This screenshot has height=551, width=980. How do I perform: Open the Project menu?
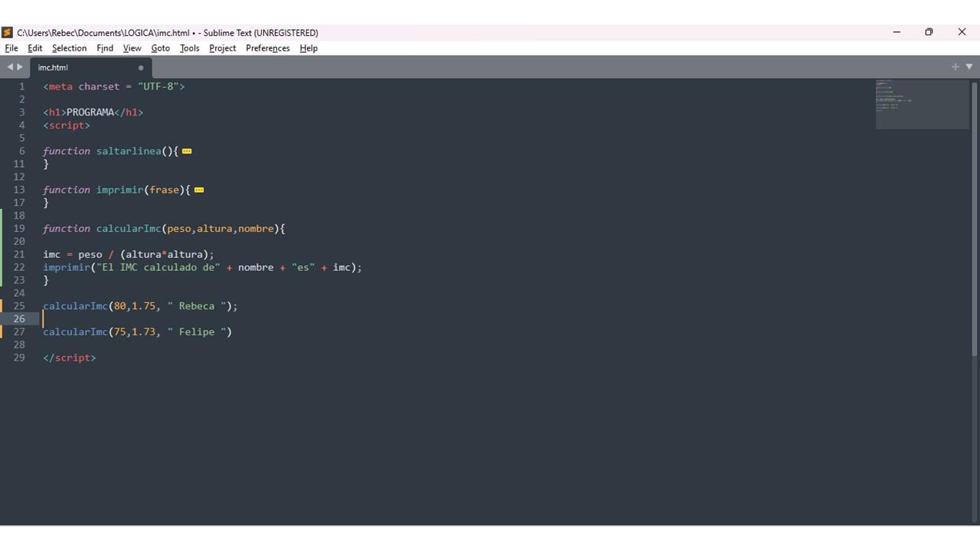pyautogui.click(x=223, y=48)
